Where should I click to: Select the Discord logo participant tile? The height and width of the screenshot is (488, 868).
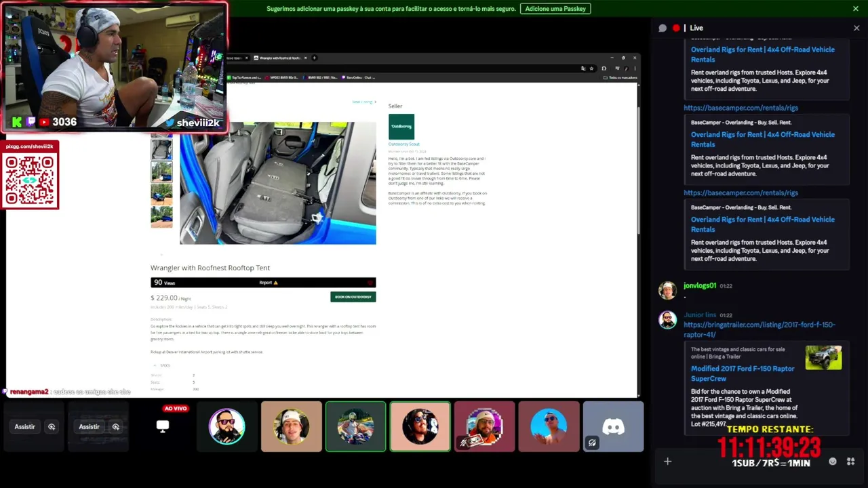[613, 426]
